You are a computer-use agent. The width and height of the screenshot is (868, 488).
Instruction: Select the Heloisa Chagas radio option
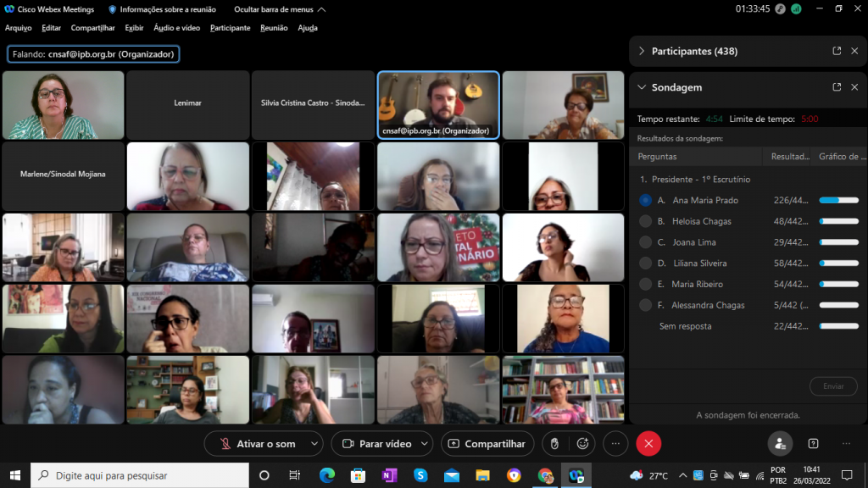coord(646,221)
